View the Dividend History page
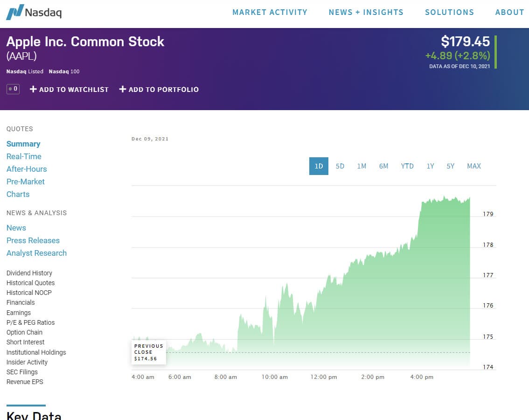This screenshot has height=420, width=529. click(x=29, y=273)
